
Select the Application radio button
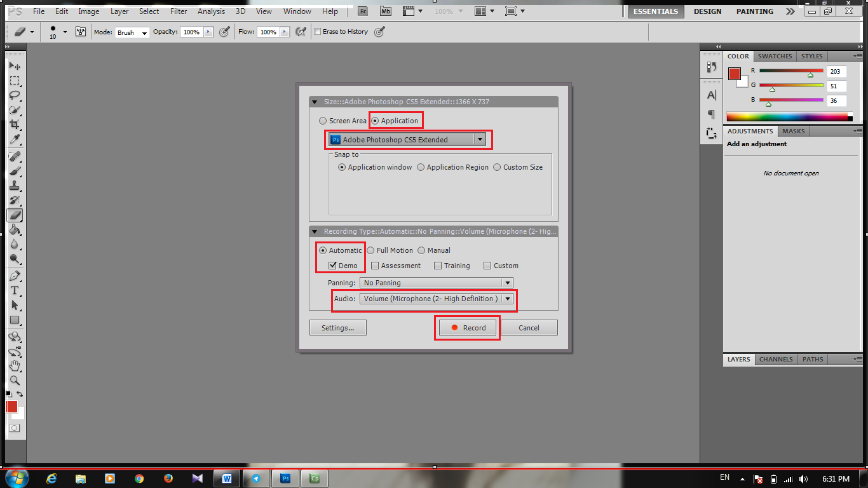click(x=375, y=121)
